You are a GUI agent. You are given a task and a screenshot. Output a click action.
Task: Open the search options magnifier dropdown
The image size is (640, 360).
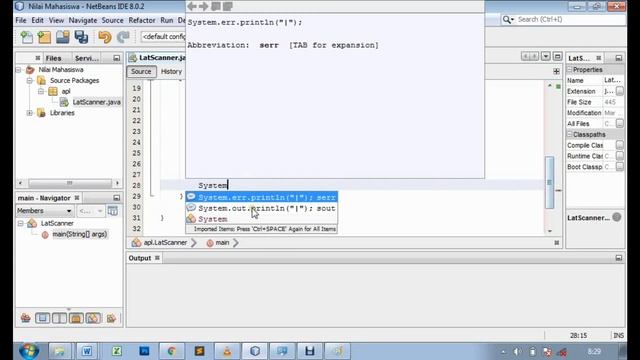[x=508, y=19]
